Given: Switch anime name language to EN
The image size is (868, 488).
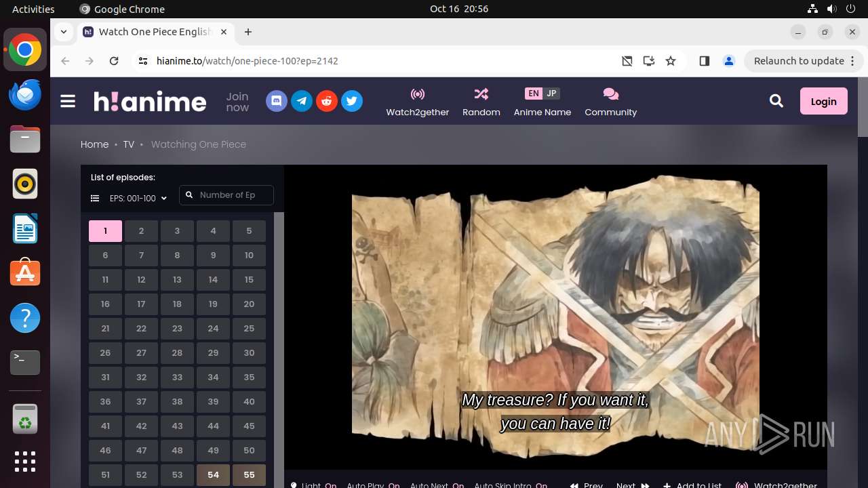Looking at the screenshot, I should click(x=534, y=94).
